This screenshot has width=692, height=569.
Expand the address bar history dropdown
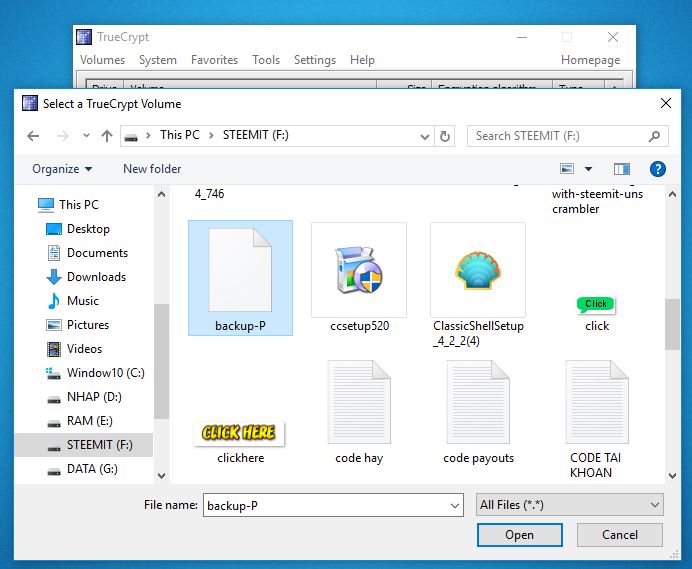coord(425,136)
